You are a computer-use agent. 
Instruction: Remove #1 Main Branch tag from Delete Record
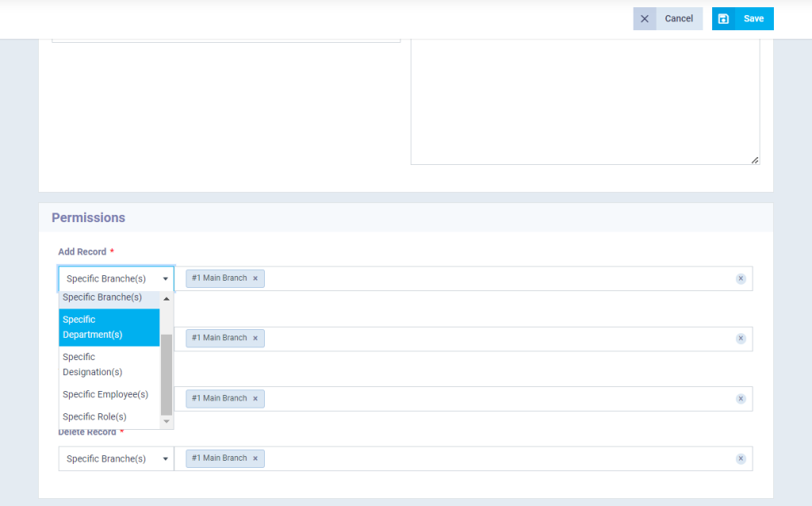[255, 458]
